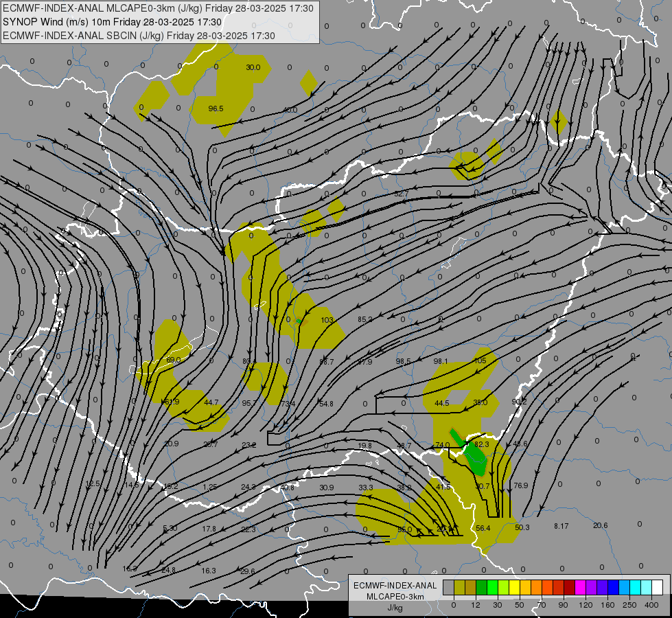Click the 95.7 map value

249,403
